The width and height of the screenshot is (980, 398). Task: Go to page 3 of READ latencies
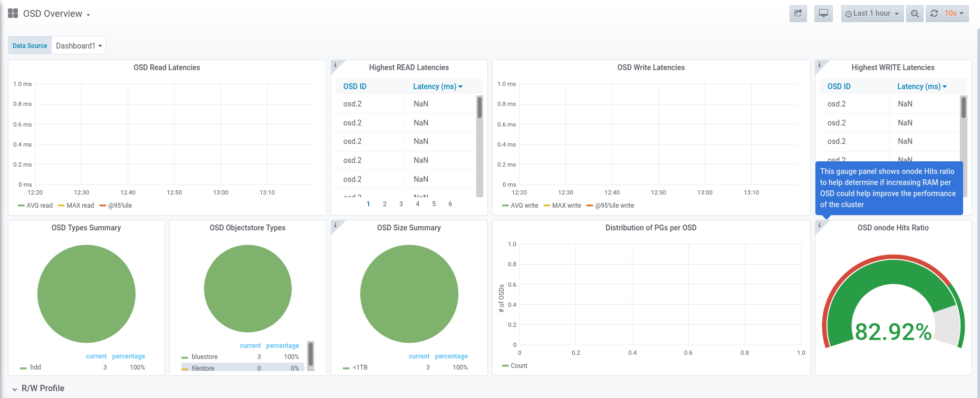[x=401, y=204]
